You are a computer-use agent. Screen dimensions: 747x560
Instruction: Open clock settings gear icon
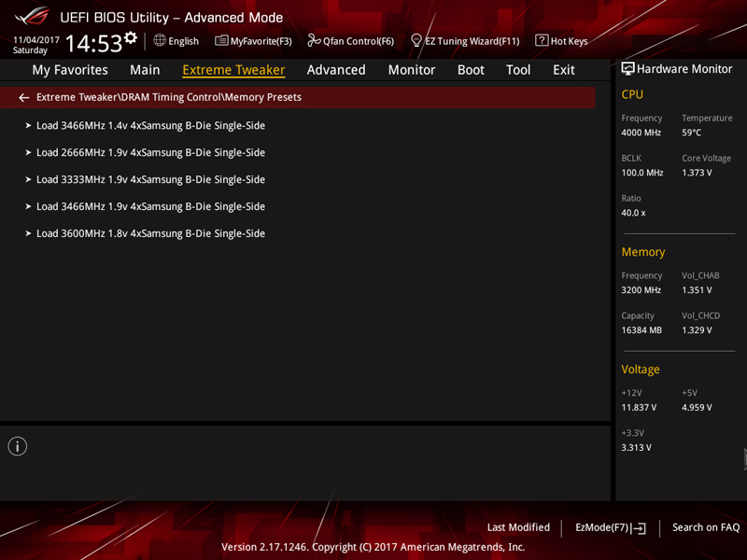pos(131,37)
